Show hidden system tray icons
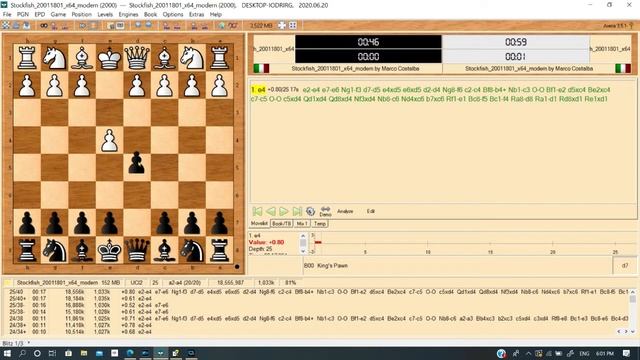 [x=529, y=353]
